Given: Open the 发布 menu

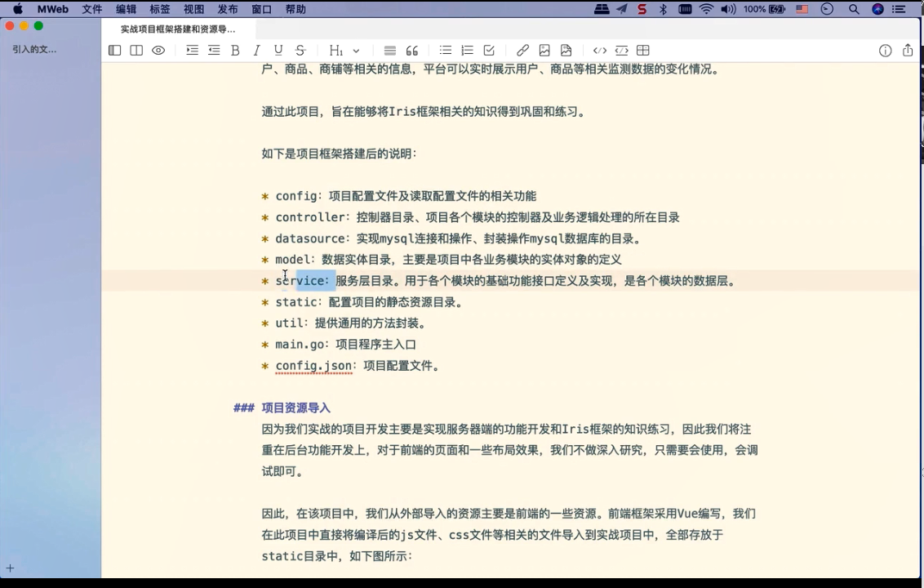Looking at the screenshot, I should tap(228, 9).
